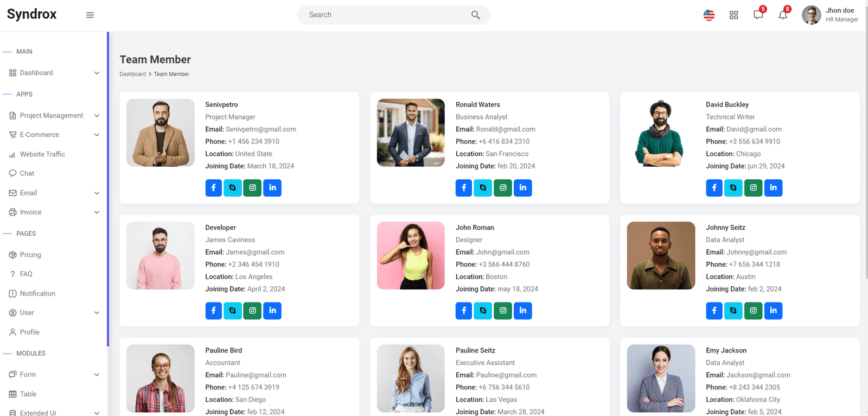Click Pauline Bird's name heading
The height and width of the screenshot is (416, 868).
coord(224,351)
